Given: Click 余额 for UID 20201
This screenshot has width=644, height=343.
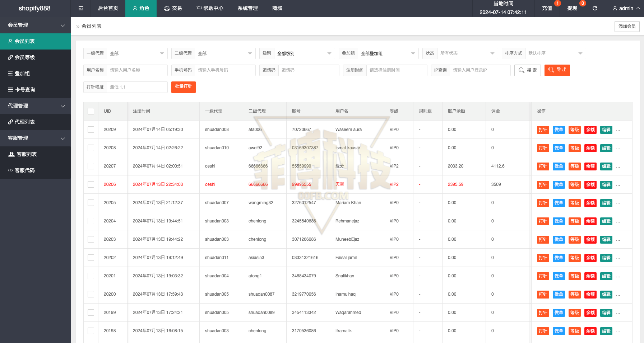Looking at the screenshot, I should click(x=590, y=276).
